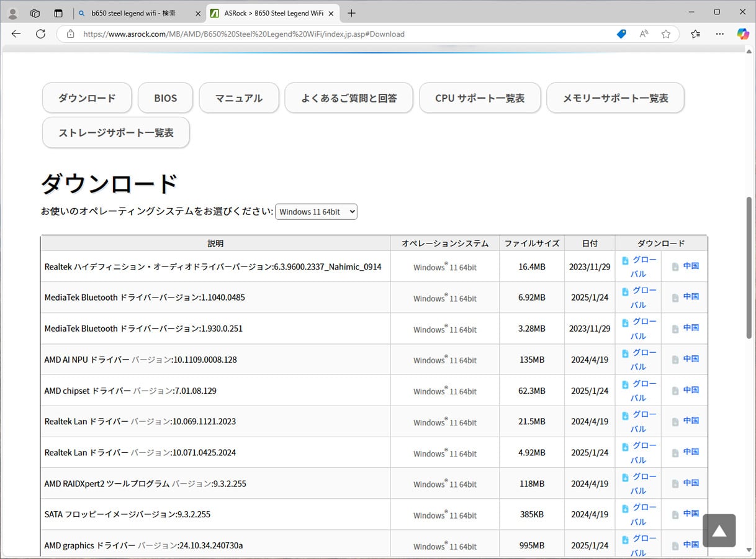
Task: Open CPU サポート一覧表 button
Action: click(x=480, y=98)
